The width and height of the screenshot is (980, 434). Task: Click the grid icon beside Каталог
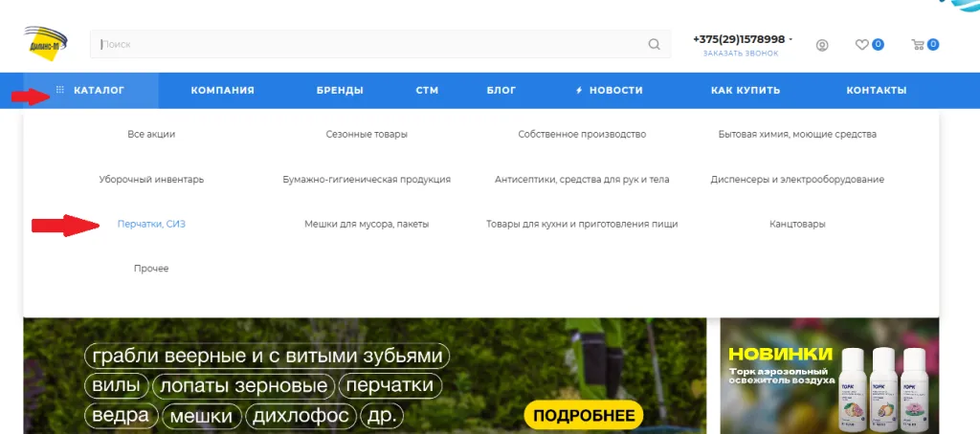click(60, 90)
